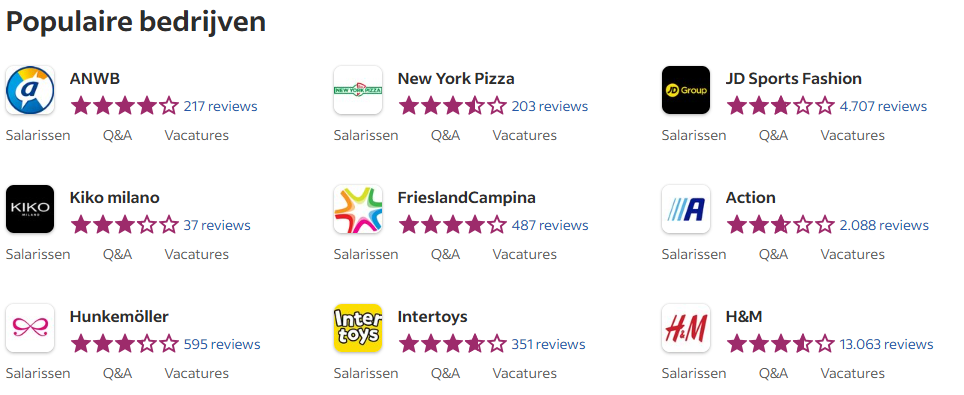The height and width of the screenshot is (395, 964).
Task: View ANWB's 217 reviews
Action: click(220, 106)
